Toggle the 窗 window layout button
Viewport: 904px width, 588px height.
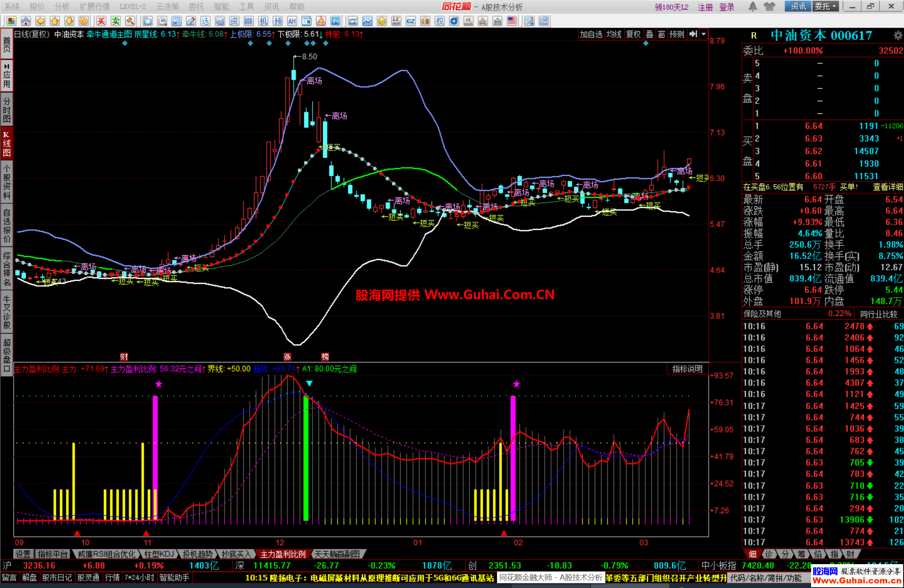tap(662, 34)
